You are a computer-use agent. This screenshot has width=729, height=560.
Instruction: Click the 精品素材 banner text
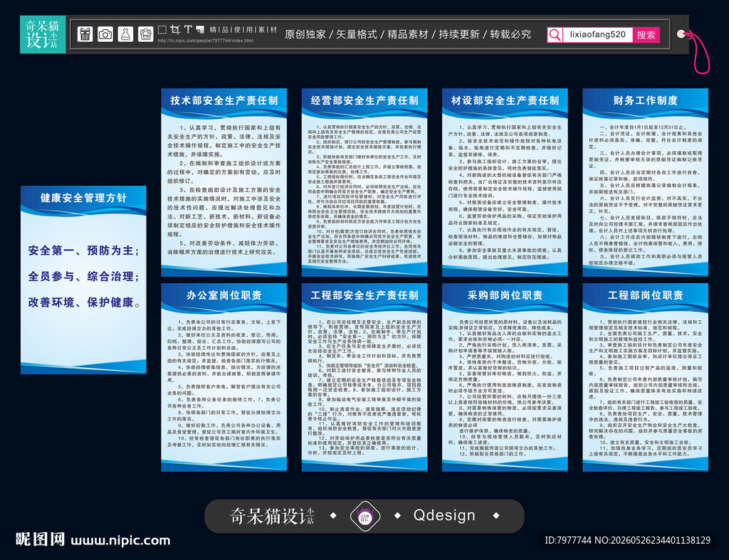tap(408, 34)
